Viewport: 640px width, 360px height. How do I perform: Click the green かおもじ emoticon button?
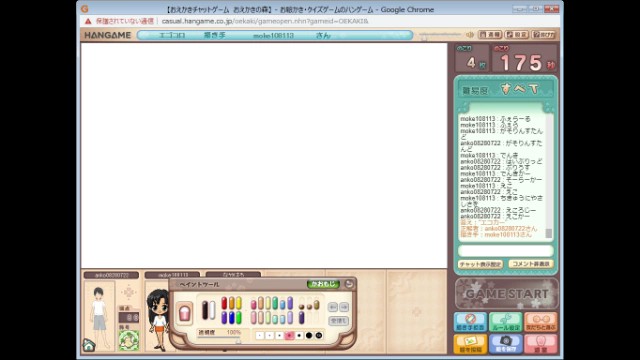(x=323, y=284)
